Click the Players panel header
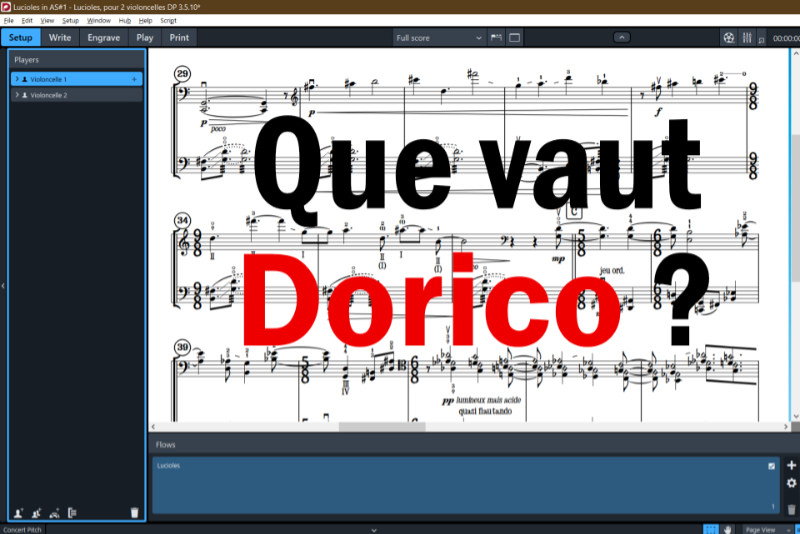 (77, 60)
